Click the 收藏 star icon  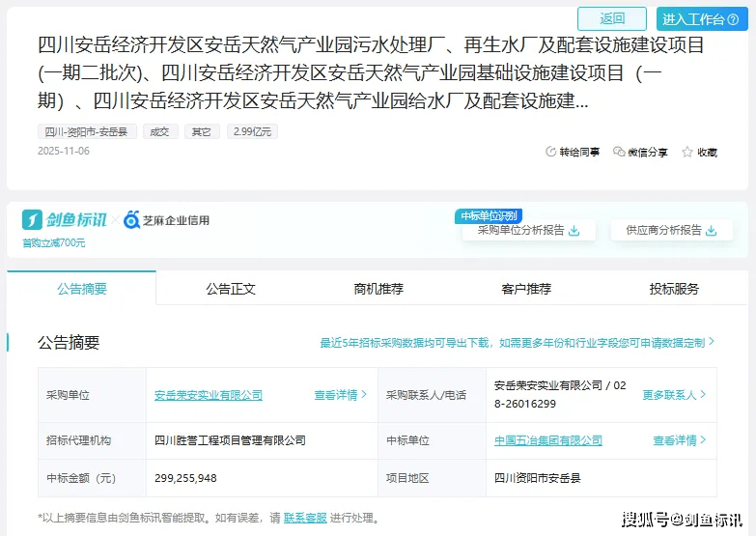pos(687,152)
